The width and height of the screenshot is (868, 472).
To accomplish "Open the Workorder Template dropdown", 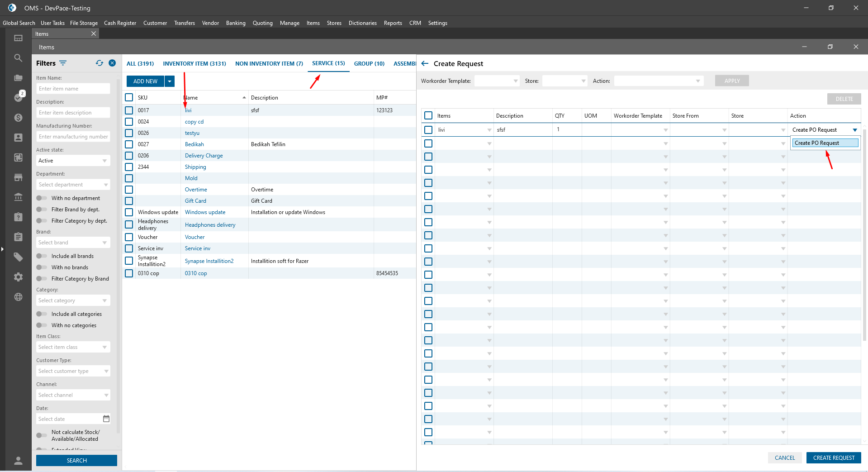I will click(497, 81).
